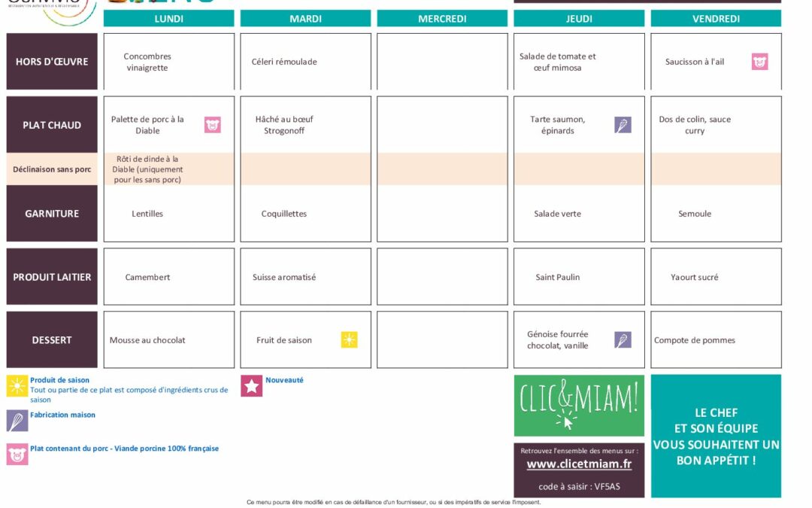Click the Coquillettes garniture cell

point(284,214)
